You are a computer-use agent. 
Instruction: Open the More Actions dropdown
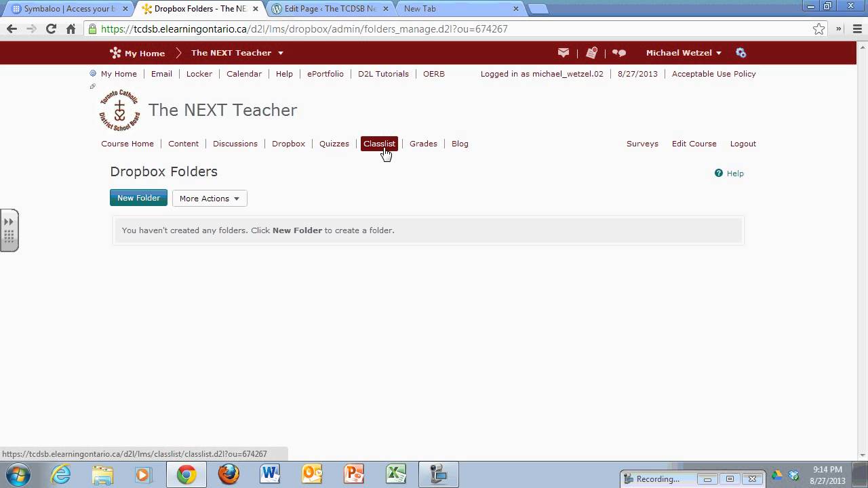(x=210, y=199)
